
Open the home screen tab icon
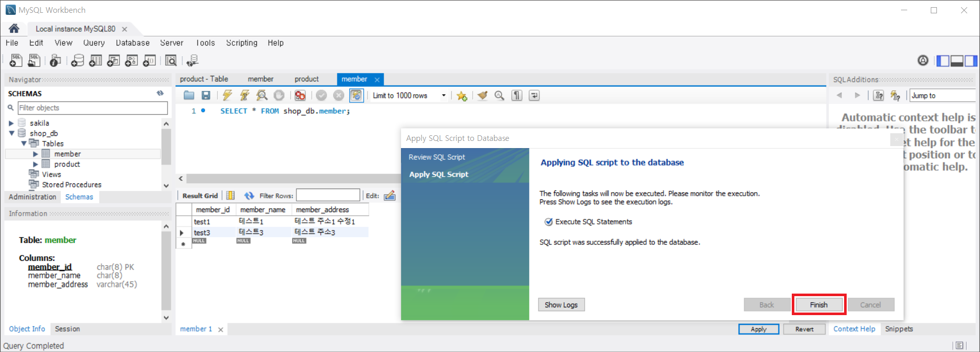(x=14, y=28)
